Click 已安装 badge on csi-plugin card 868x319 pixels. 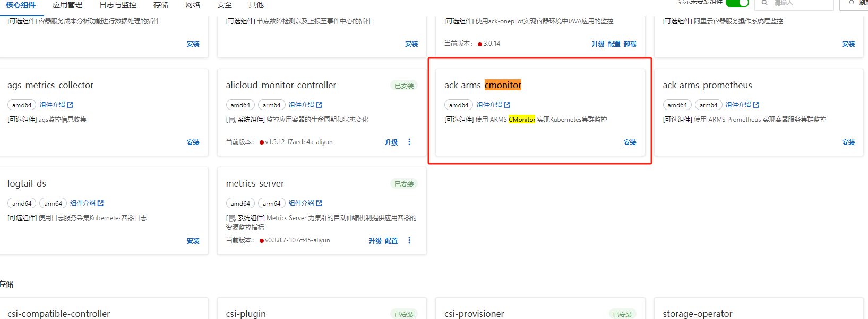point(404,314)
